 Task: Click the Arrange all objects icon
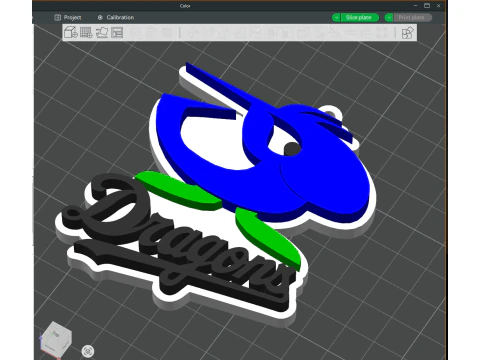pyautogui.click(x=117, y=33)
